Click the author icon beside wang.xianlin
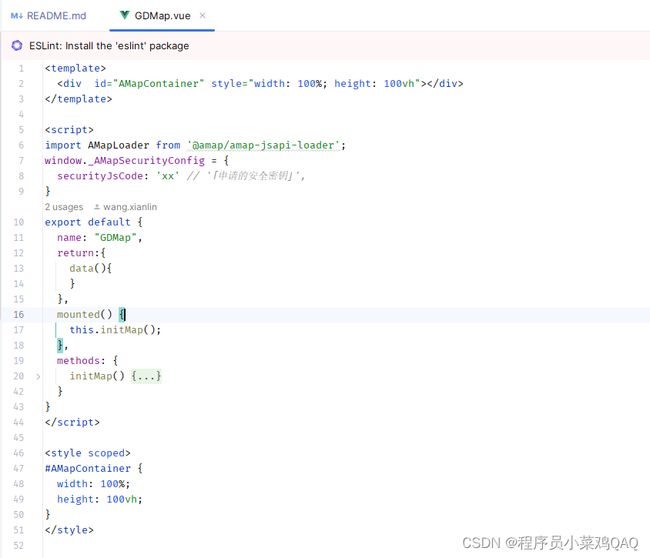The width and height of the screenshot is (650, 558). tap(97, 207)
